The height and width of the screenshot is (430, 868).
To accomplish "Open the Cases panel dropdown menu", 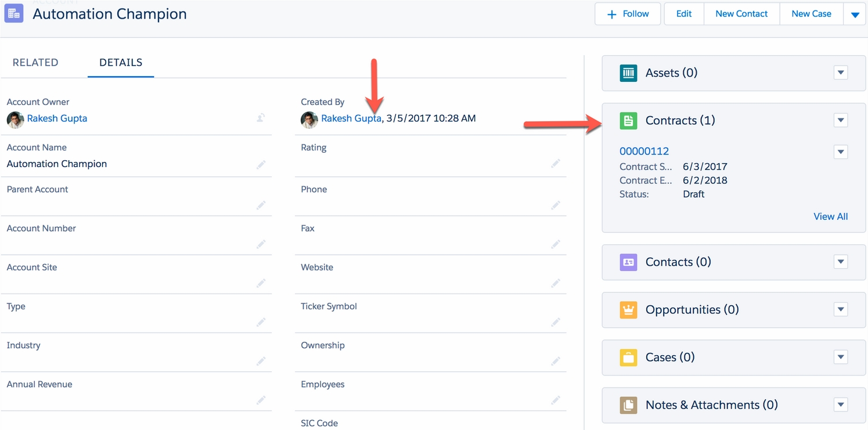I will pos(841,357).
